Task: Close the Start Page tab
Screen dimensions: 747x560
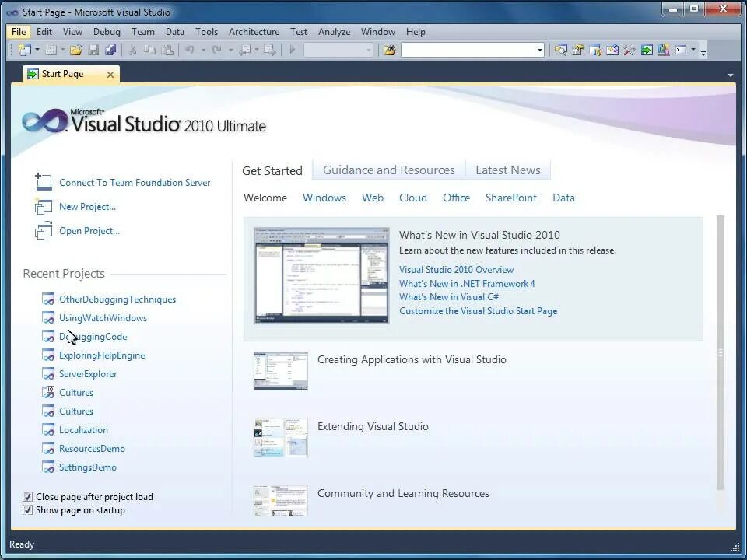Action: [110, 75]
